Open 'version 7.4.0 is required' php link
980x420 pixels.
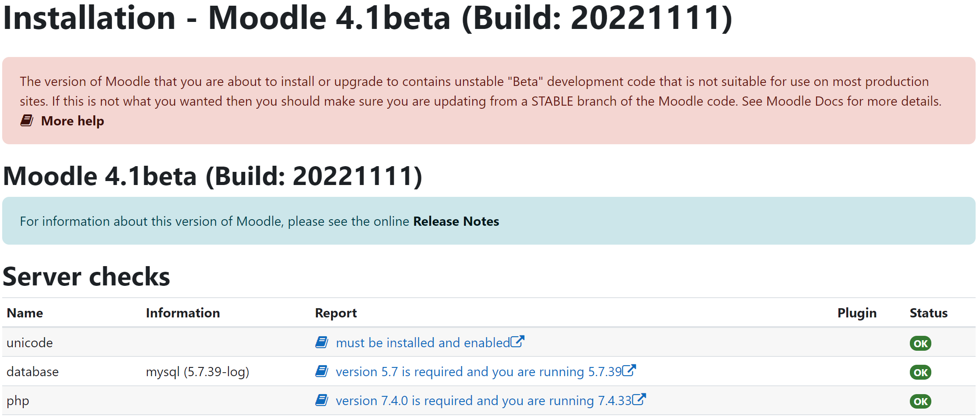pos(484,401)
